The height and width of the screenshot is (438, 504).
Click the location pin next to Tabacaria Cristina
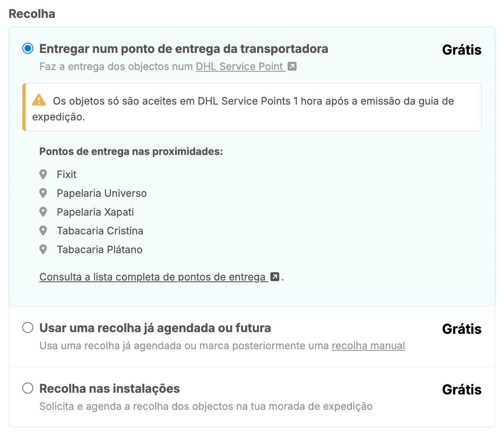click(x=43, y=231)
